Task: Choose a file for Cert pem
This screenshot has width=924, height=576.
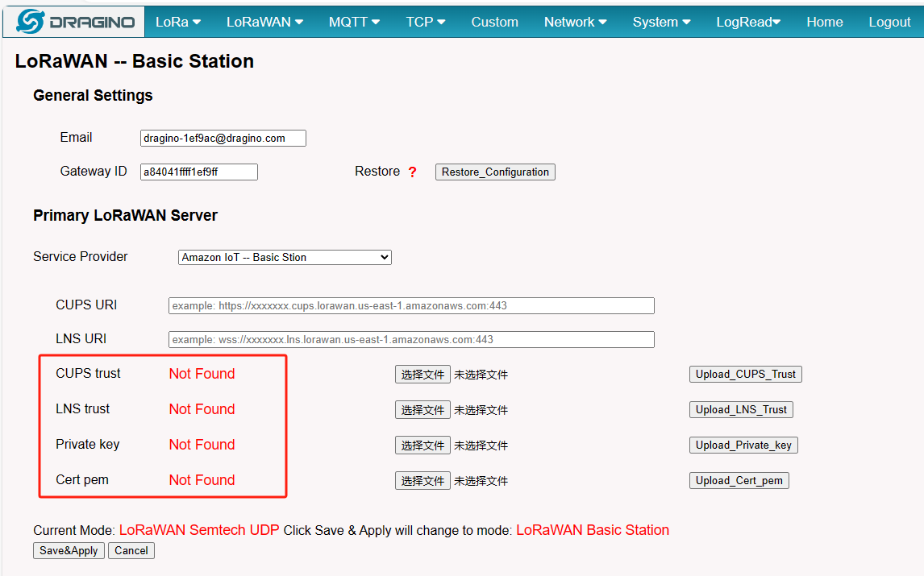Action: (x=422, y=481)
